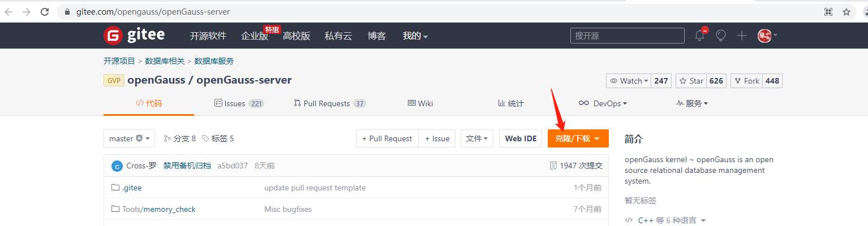Open 博客 in top navigation
The image size is (868, 226).
[377, 36]
